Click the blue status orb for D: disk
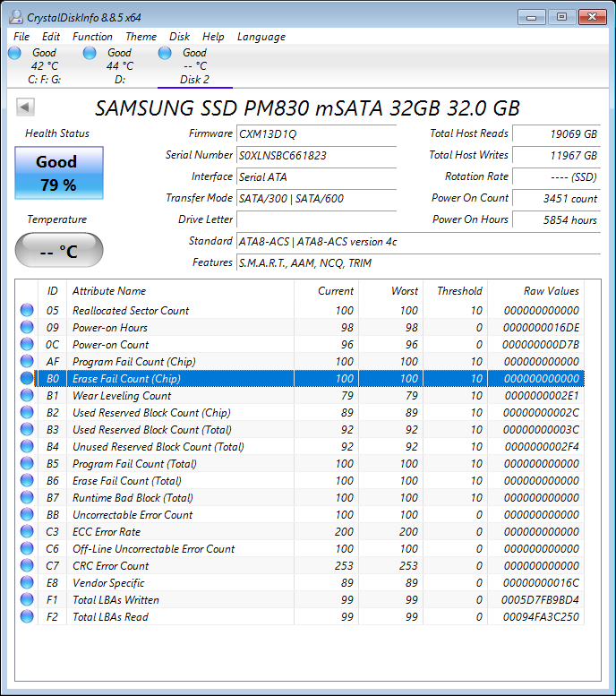 90,53
